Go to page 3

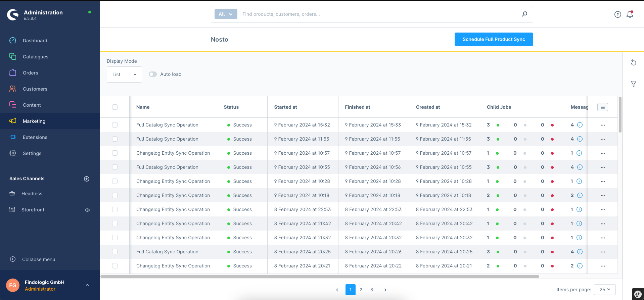pos(372,290)
